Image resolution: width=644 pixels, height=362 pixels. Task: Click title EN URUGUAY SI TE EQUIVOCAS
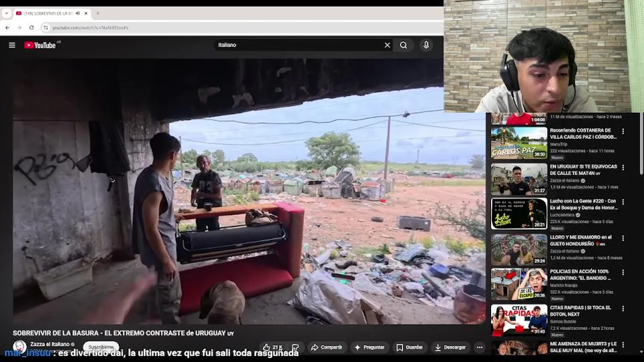point(583,170)
